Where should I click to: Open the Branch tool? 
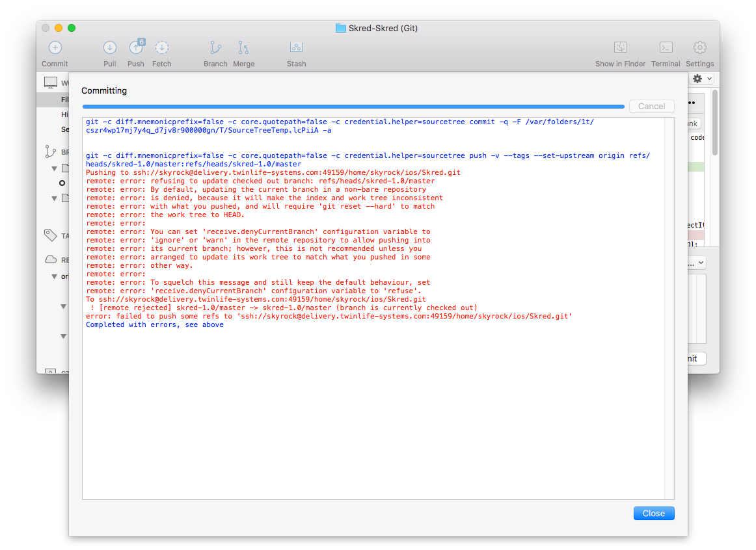215,47
